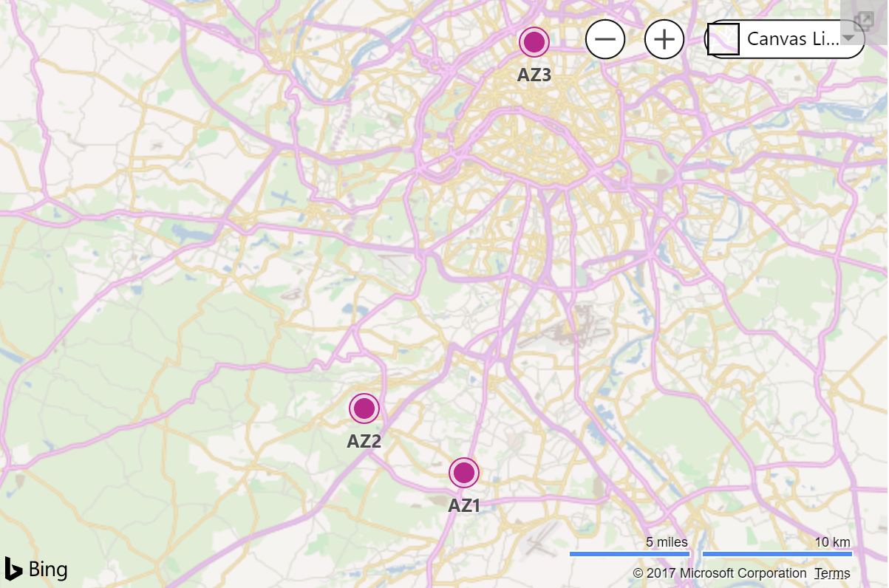Screen dimensions: 889x588
Task: Click the Bing wordmark
Action: [x=47, y=569]
